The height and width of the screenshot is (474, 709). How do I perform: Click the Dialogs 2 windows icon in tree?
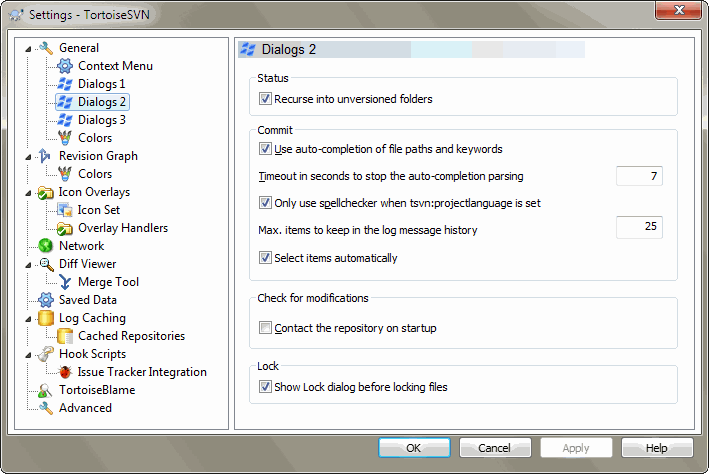65,102
